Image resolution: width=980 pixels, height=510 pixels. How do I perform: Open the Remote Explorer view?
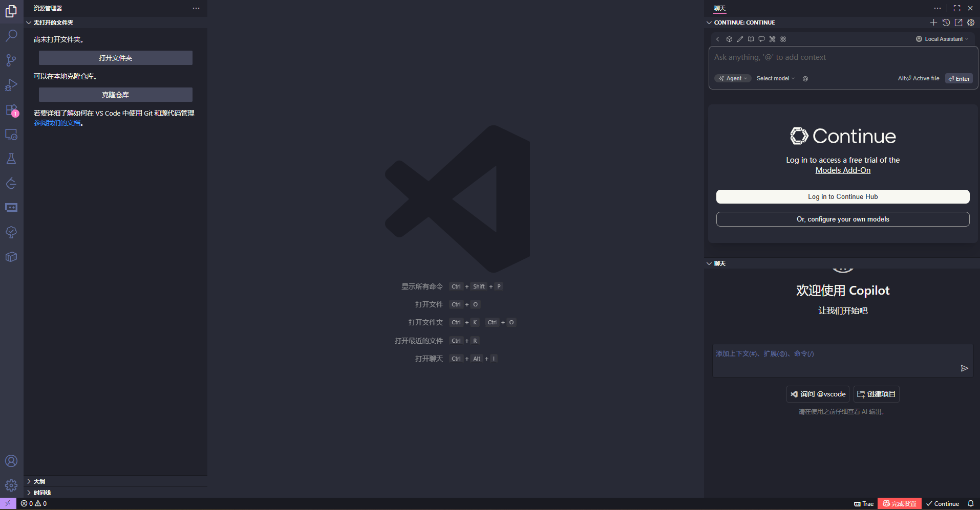(x=11, y=134)
